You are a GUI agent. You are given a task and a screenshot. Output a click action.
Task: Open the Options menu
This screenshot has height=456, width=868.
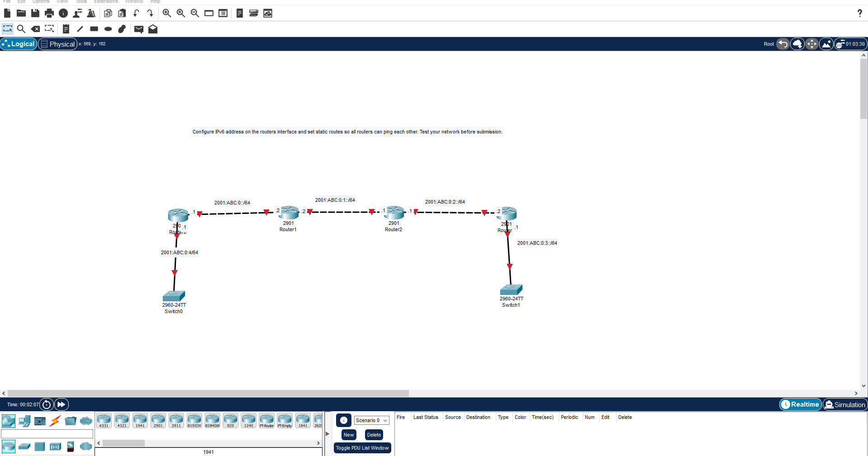coord(41,2)
